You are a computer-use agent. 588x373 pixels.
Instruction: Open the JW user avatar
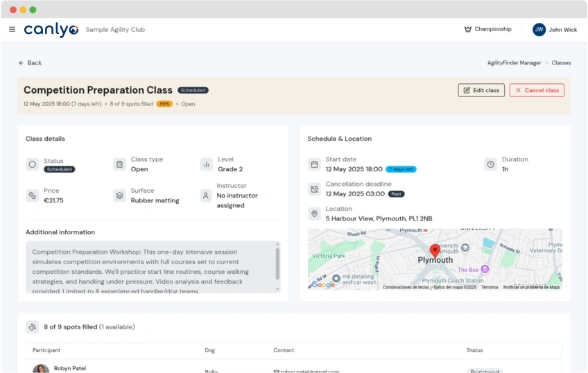(x=539, y=29)
